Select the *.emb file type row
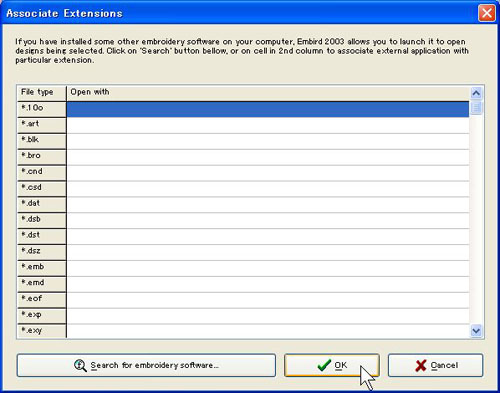 point(42,268)
